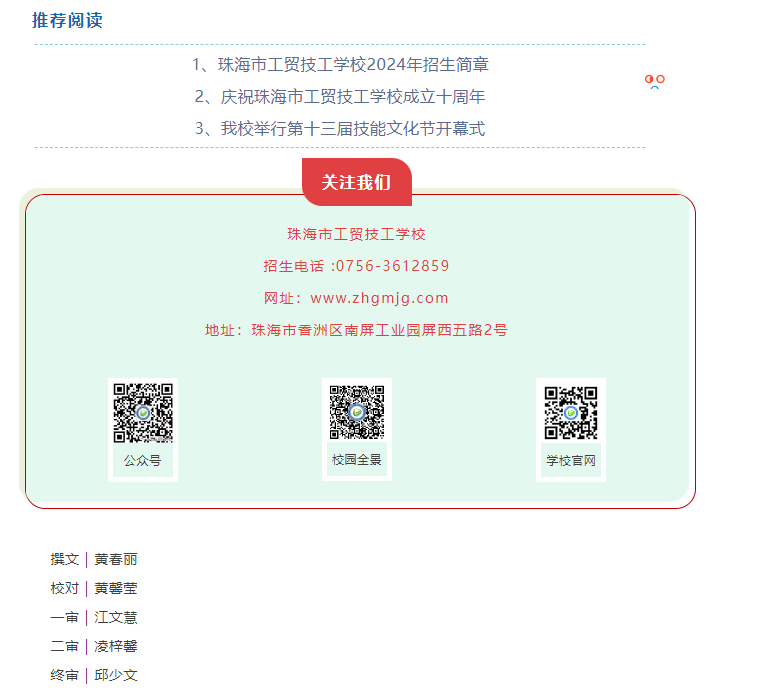This screenshot has height=697, width=779.
Task: Click the reviewer name 江文慧
Action: point(116,618)
